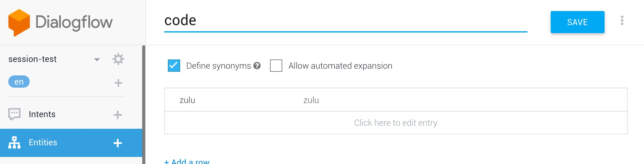Open the Define synonyms help tooltip icon
The width and height of the screenshot is (644, 164).
pyautogui.click(x=257, y=66)
